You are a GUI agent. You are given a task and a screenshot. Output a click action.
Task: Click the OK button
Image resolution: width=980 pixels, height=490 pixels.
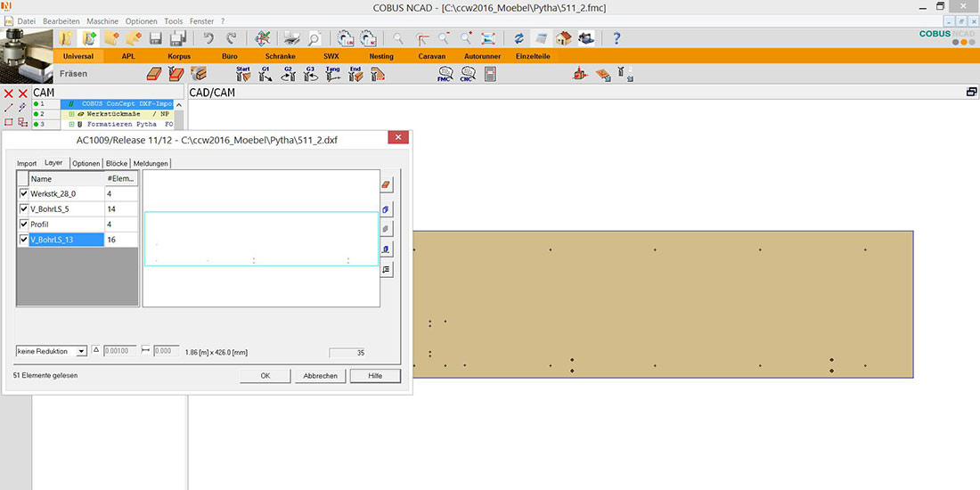tap(265, 376)
